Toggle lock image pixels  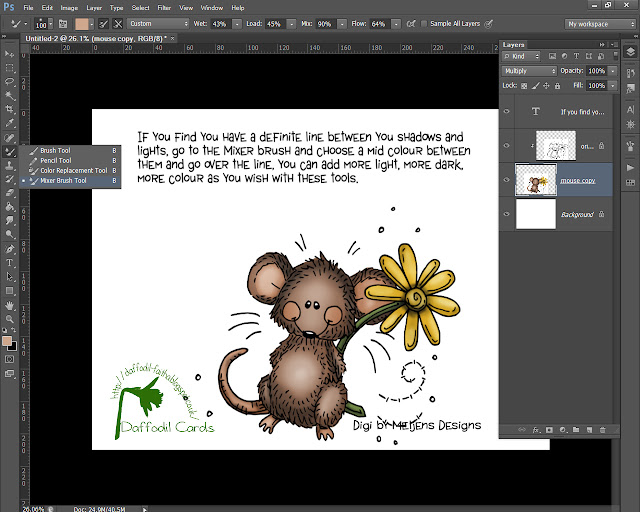(x=536, y=86)
